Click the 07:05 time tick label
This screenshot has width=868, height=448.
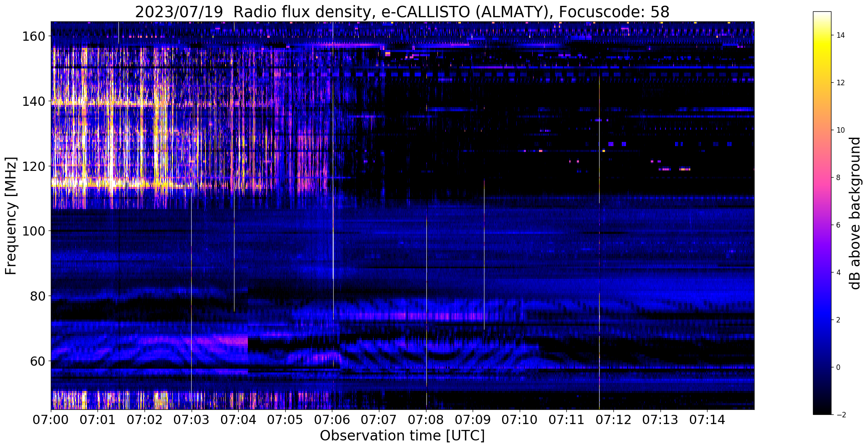pyautogui.click(x=285, y=419)
